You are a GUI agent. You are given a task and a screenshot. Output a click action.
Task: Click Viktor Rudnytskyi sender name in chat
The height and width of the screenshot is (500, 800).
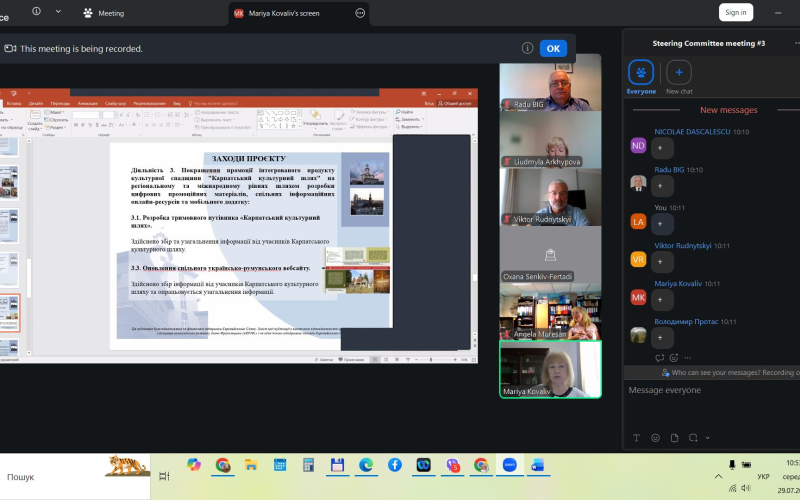point(683,245)
